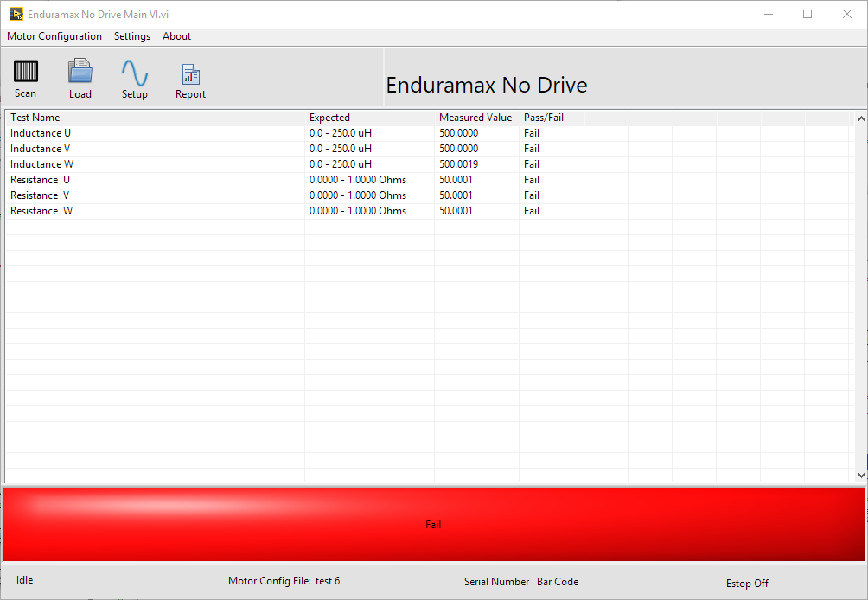Viewport: 868px width, 600px height.
Task: Click the Scan barcode icon
Action: coord(25,72)
